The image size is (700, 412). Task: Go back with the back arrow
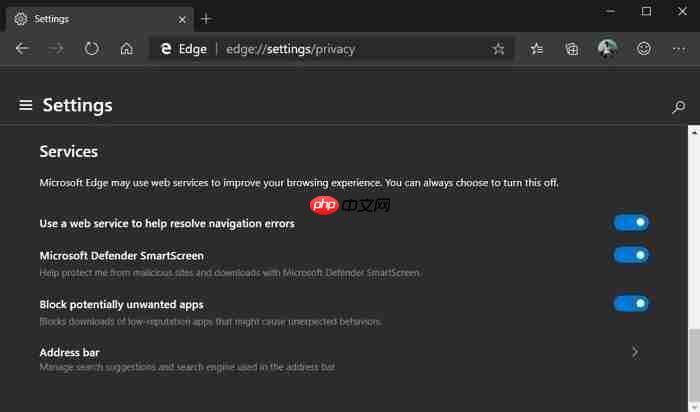pos(22,48)
